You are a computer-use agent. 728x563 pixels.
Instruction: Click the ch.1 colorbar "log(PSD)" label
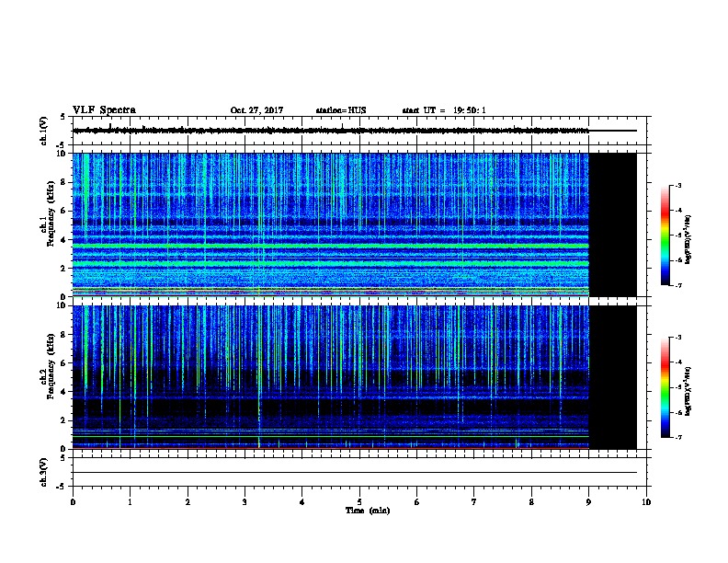point(688,239)
